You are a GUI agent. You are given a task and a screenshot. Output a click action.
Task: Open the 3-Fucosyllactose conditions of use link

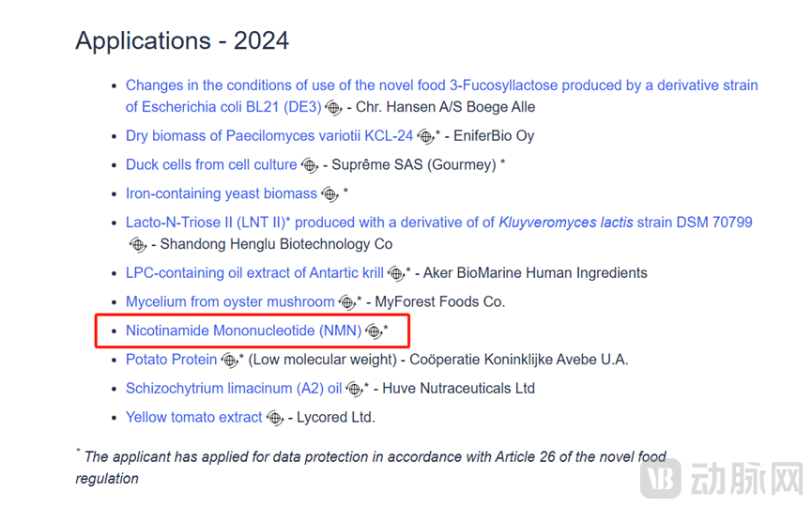point(442,96)
